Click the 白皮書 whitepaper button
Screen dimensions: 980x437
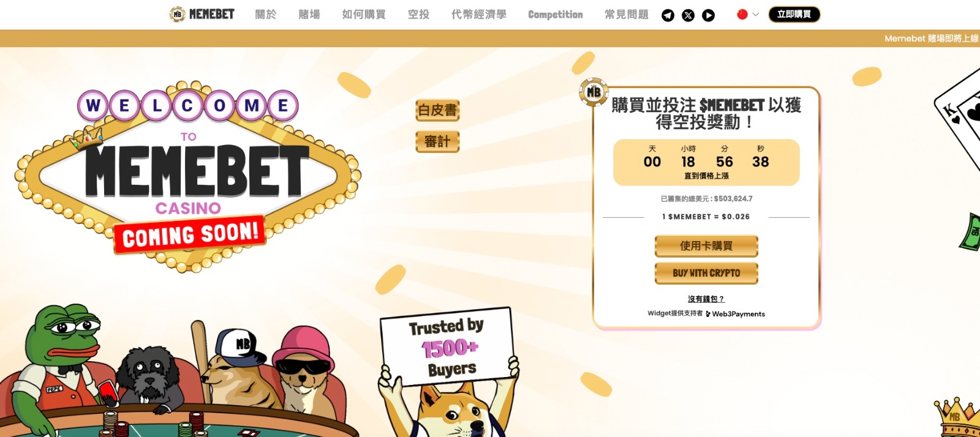tap(437, 110)
